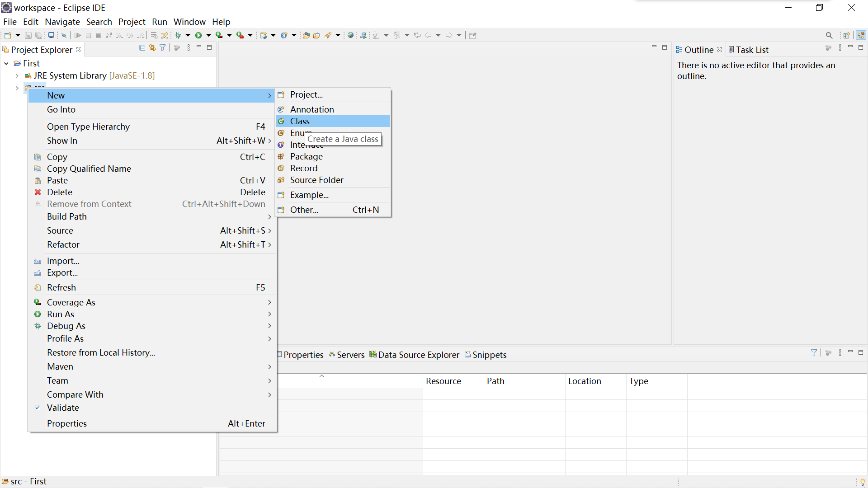Viewport: 868px width, 488px height.
Task: Click the Open Task toolbar icon
Action: click(316, 35)
